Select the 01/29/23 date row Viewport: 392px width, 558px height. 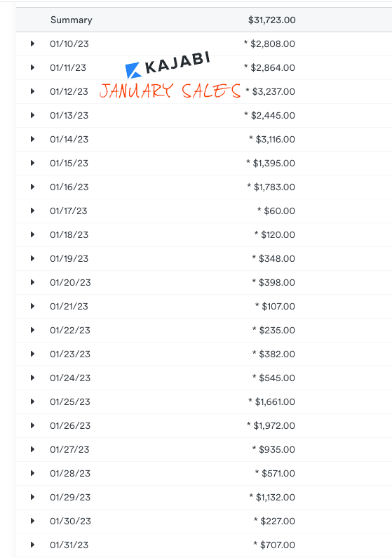[x=204, y=497]
